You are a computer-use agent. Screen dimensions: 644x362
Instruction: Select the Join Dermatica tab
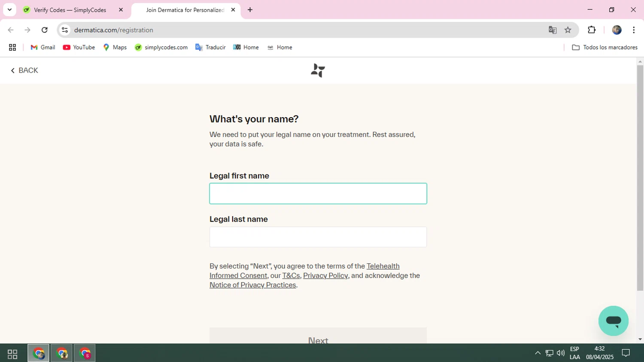tap(185, 10)
